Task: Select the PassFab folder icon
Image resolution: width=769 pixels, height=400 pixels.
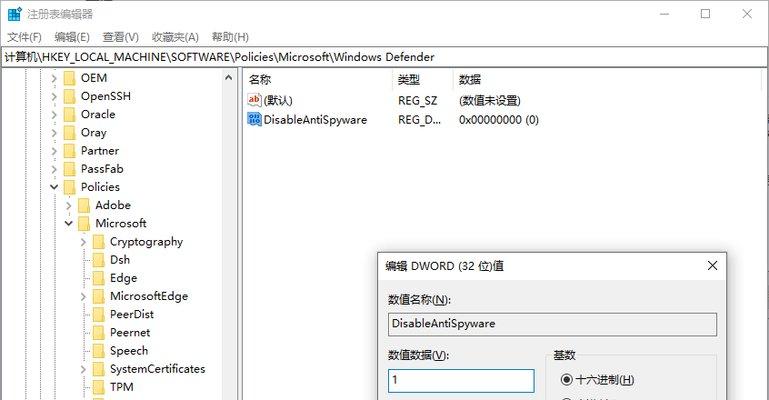Action: (70, 169)
